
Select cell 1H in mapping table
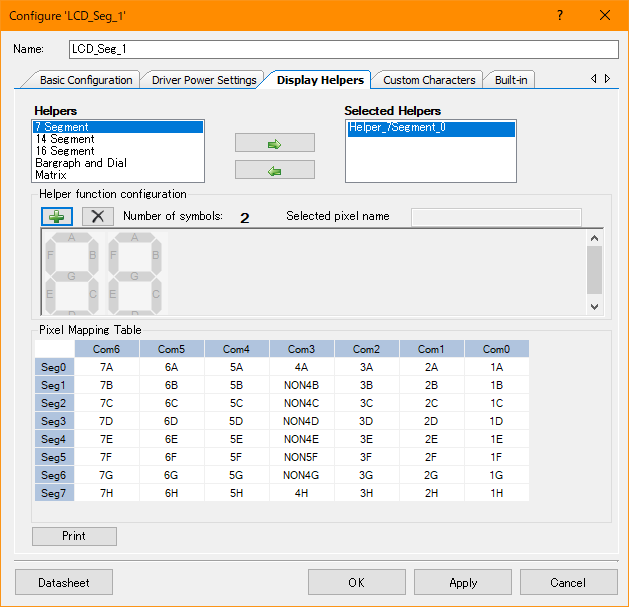497,493
